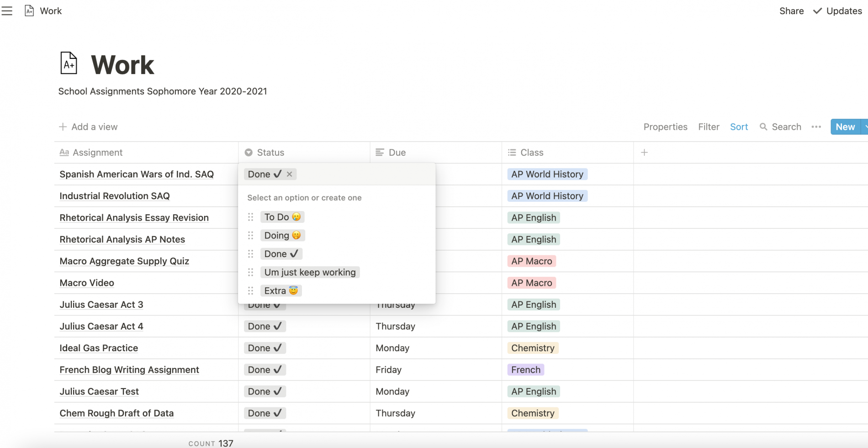Viewport: 868px width, 448px height.
Task: Select the Um just keep working option
Action: 310,272
